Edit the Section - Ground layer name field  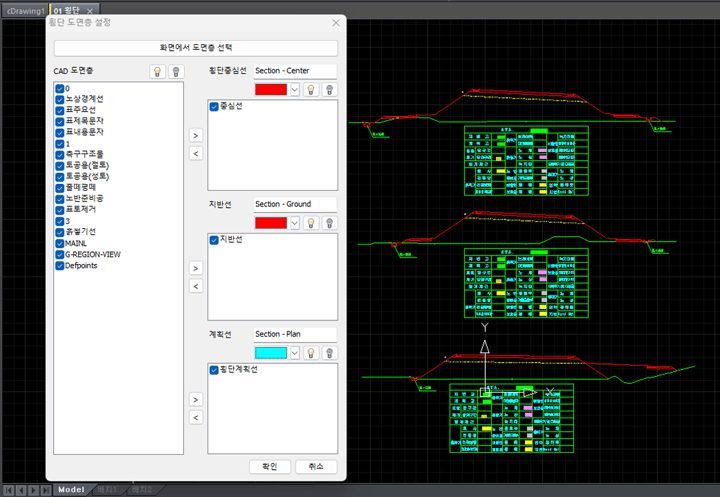(x=295, y=204)
